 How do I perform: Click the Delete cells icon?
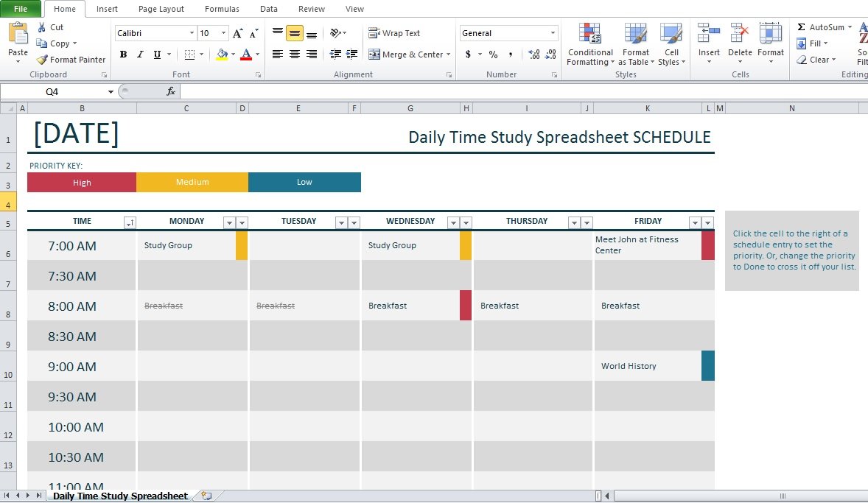point(740,33)
